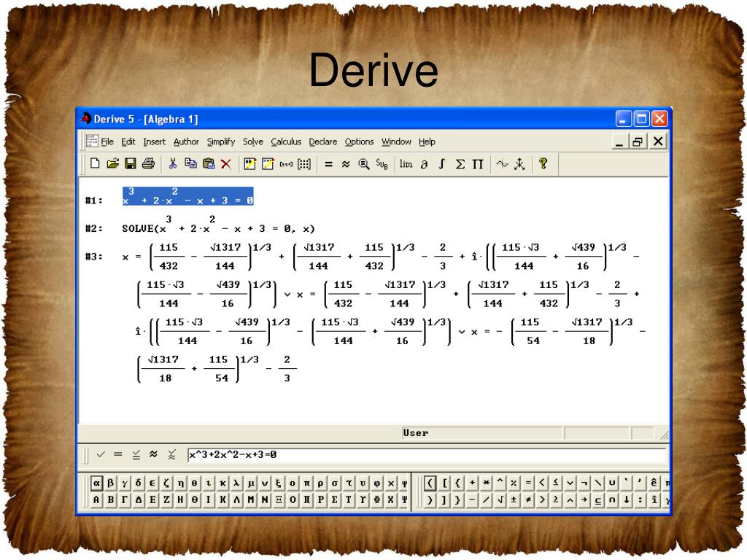Insert lowercase alpha Greek letter

[96, 483]
